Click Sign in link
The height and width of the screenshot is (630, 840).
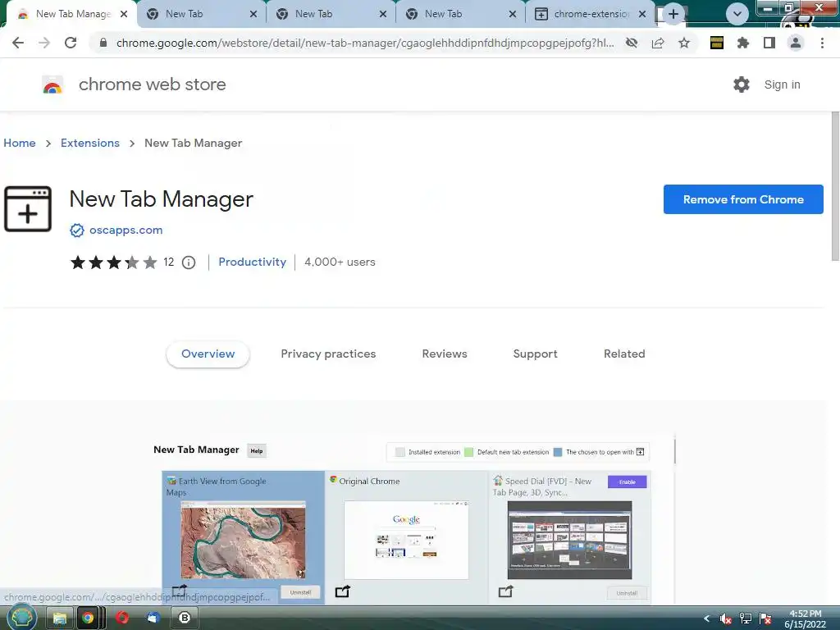pyautogui.click(x=782, y=84)
